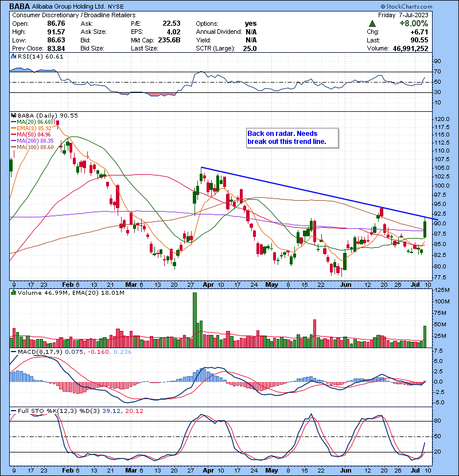Click the Options value yes
The image size is (459, 476).
click(251, 24)
